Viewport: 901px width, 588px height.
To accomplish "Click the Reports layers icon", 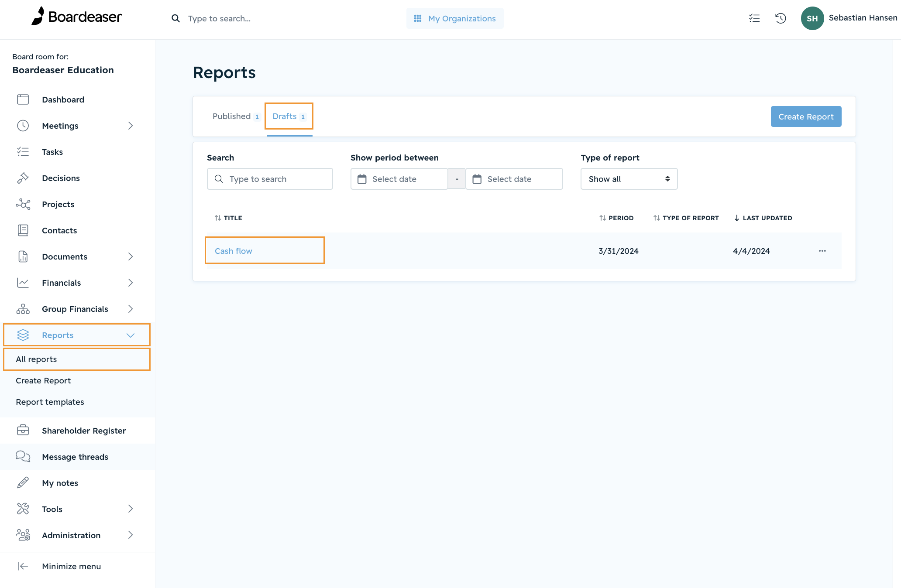I will pos(23,335).
